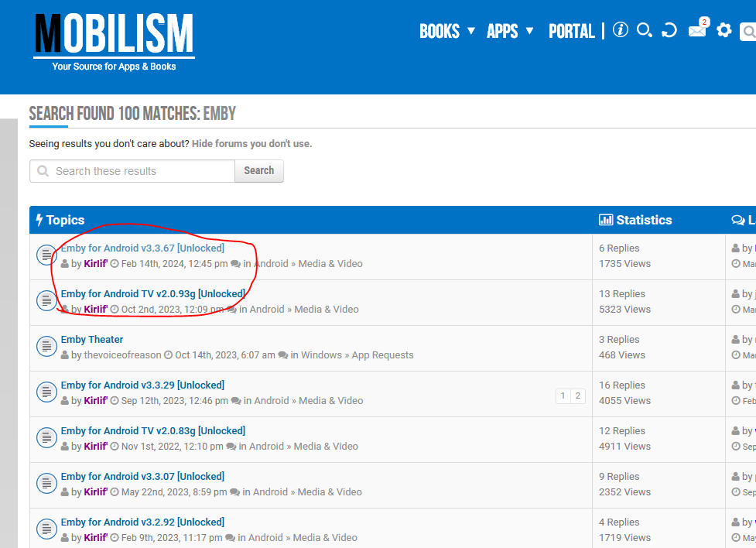Screen dimensions: 756x548
Task: Click the 'Feb 14th, 2024, 12:45 pm' post date
Action: click(175, 264)
